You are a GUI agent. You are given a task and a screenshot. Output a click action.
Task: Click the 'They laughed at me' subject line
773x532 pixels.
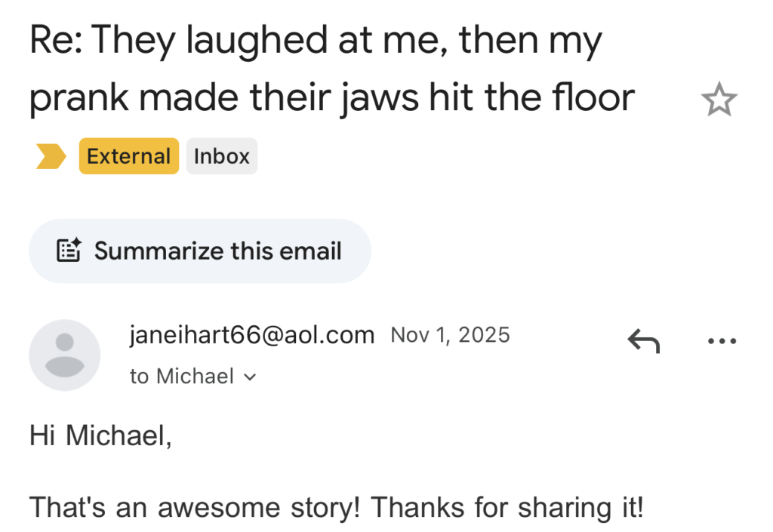[x=226, y=42]
